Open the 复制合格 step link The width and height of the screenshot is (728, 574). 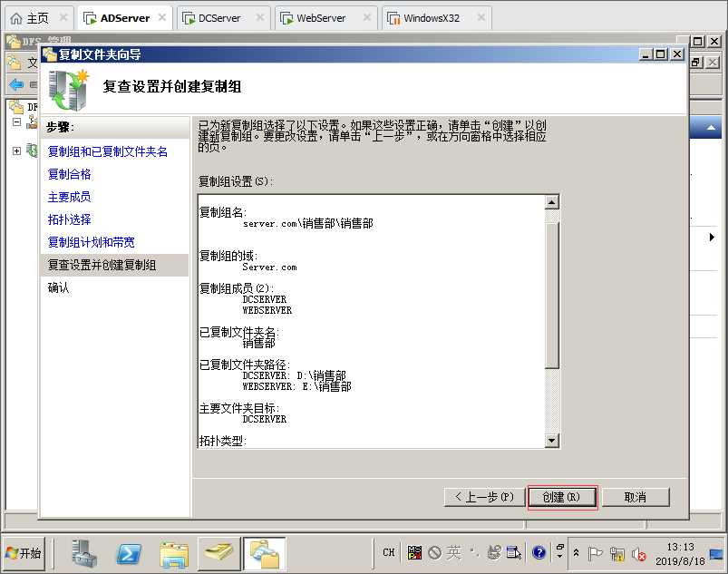point(69,174)
